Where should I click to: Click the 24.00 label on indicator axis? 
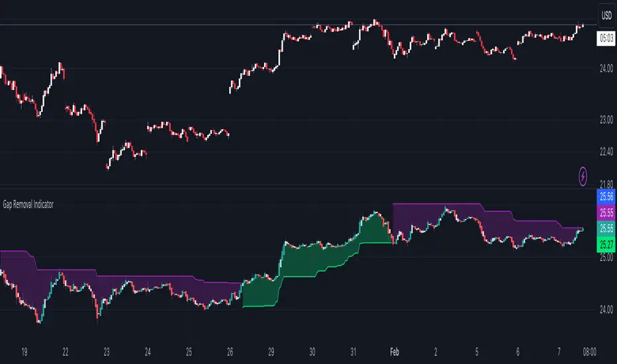[x=606, y=310]
